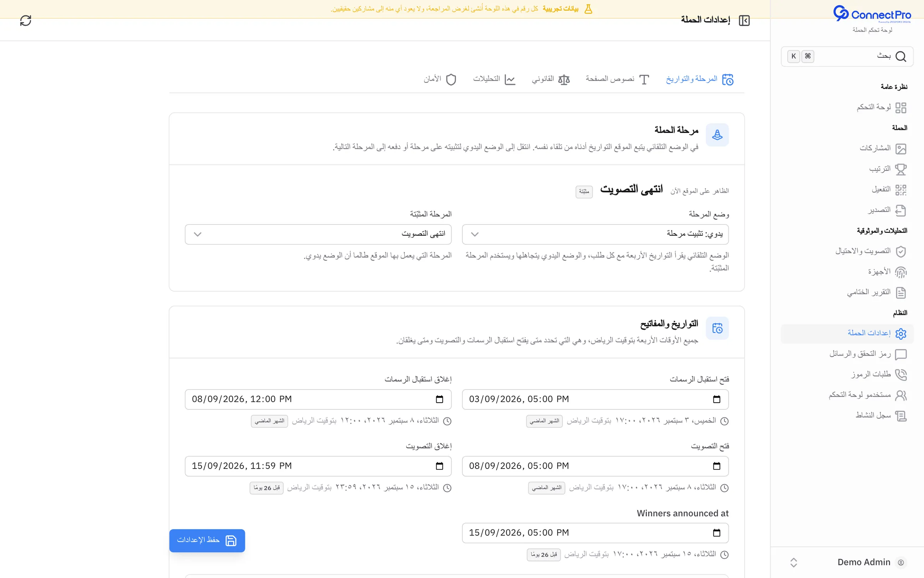Click the طلبات الرموز phone icon
Viewport: 924px width, 578px height.
[901, 375]
